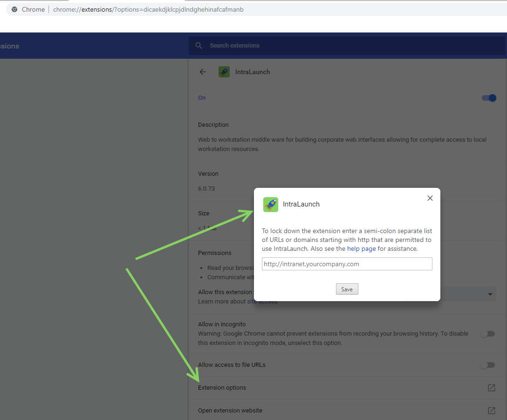This screenshot has height=420, width=507.
Task: Click the IntraLaunch rocket icon in the details header
Action: coord(224,72)
